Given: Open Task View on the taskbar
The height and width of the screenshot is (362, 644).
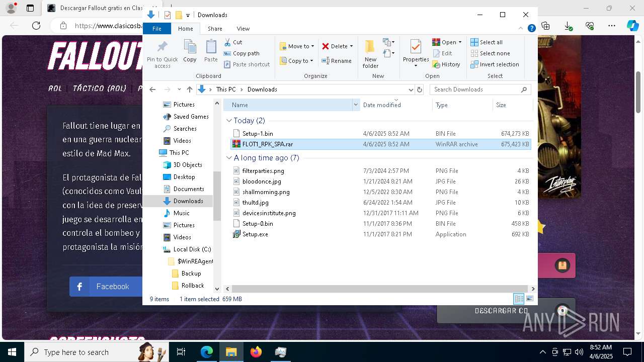Looking at the screenshot, I should point(181,352).
